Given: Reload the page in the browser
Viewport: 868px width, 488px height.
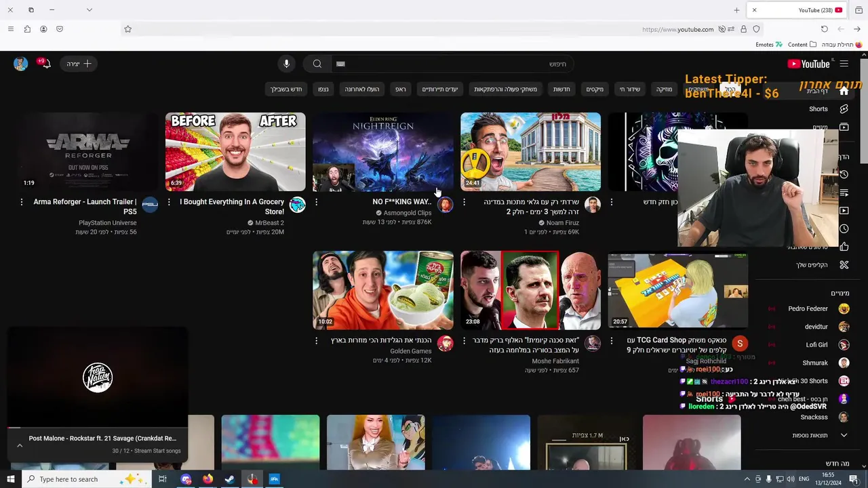Looking at the screenshot, I should tap(824, 29).
